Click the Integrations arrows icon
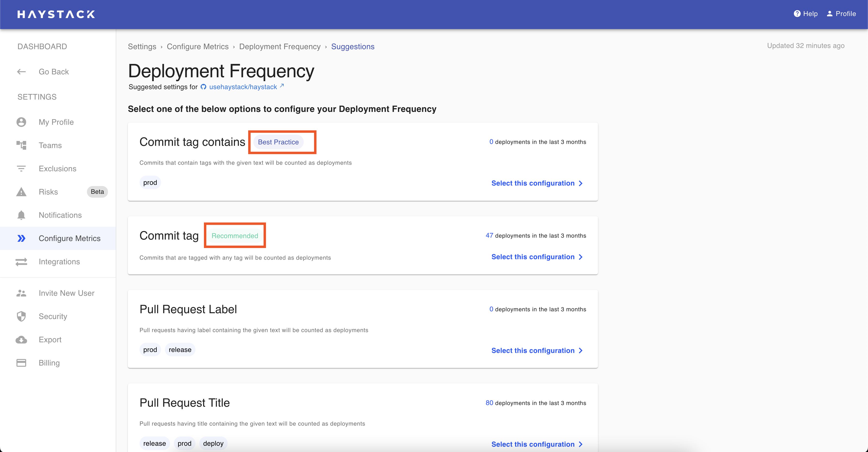 pos(21,262)
